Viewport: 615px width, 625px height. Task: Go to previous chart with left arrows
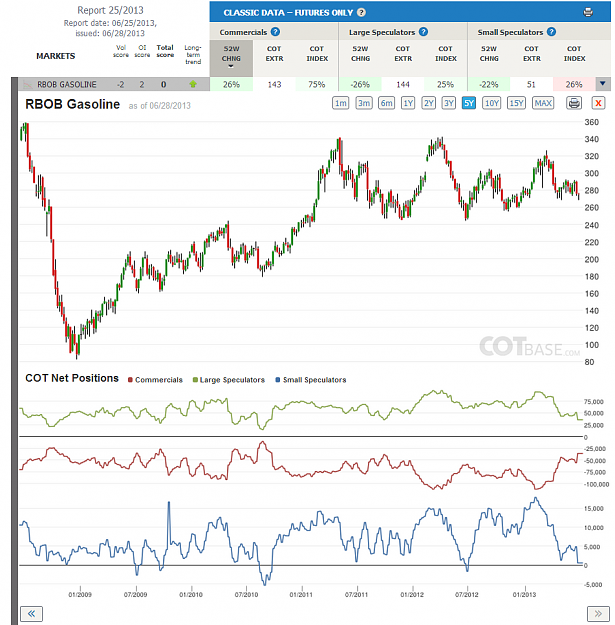[31, 613]
